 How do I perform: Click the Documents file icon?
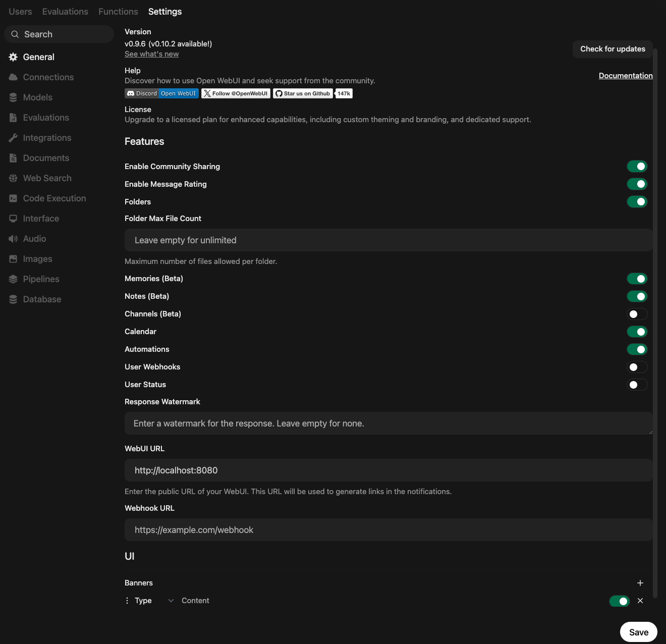(x=13, y=158)
